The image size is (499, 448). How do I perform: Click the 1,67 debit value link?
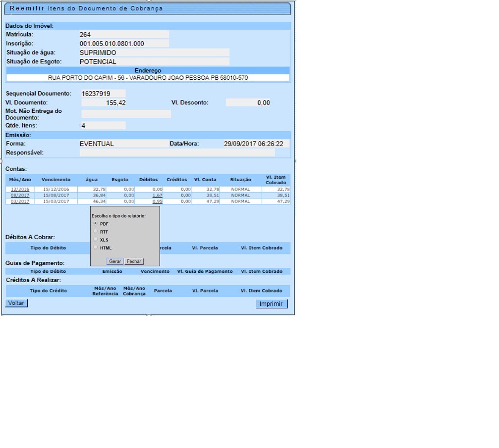158,196
